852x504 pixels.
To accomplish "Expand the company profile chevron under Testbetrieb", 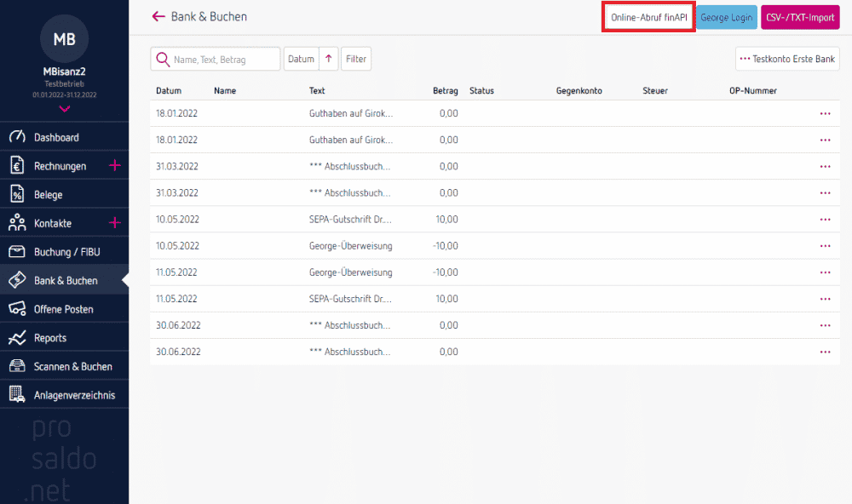I will coord(65,109).
